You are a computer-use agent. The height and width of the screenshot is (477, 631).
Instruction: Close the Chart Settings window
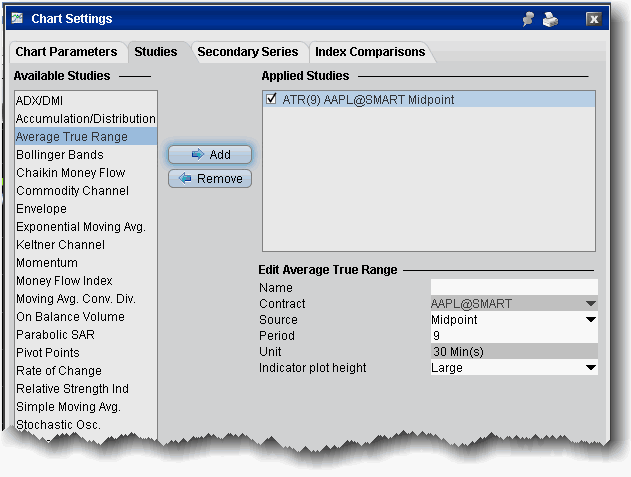pyautogui.click(x=593, y=19)
